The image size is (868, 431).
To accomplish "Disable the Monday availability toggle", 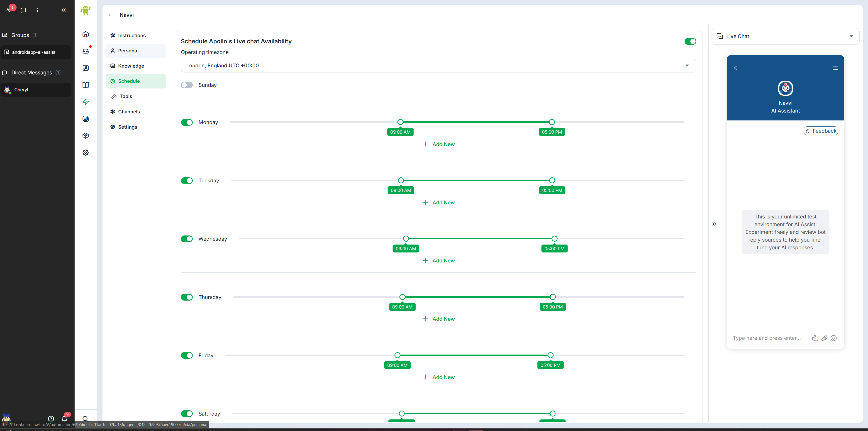I will coord(187,122).
